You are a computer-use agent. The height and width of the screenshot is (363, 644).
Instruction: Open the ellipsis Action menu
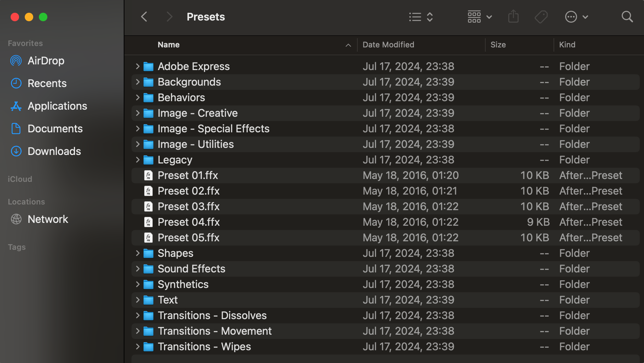pos(576,17)
